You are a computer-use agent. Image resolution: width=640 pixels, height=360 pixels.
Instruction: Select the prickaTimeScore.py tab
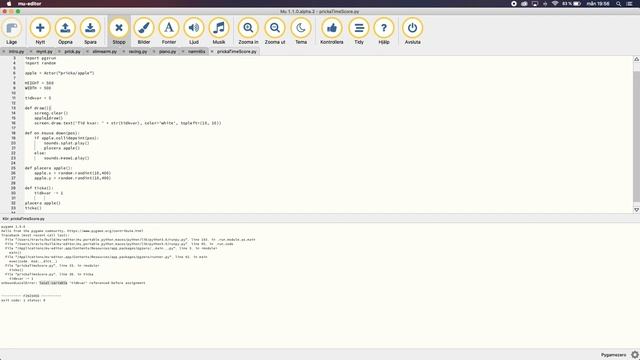coord(237,52)
